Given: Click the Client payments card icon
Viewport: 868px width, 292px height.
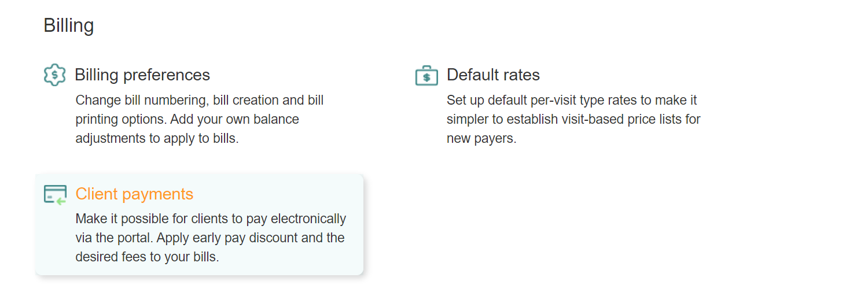Looking at the screenshot, I should coord(55,194).
